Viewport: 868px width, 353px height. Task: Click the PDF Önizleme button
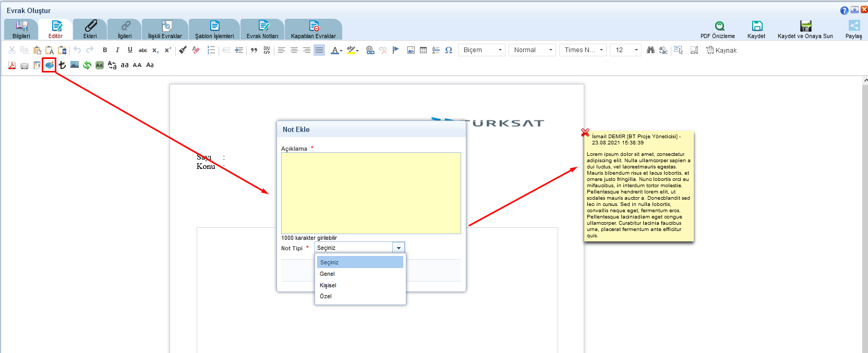pos(718,29)
